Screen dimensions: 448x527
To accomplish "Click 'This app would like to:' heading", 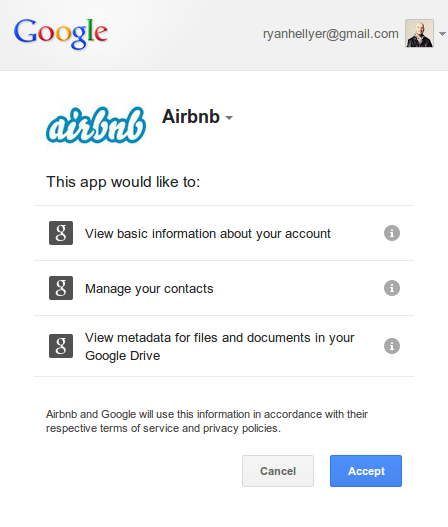I will [x=123, y=182].
